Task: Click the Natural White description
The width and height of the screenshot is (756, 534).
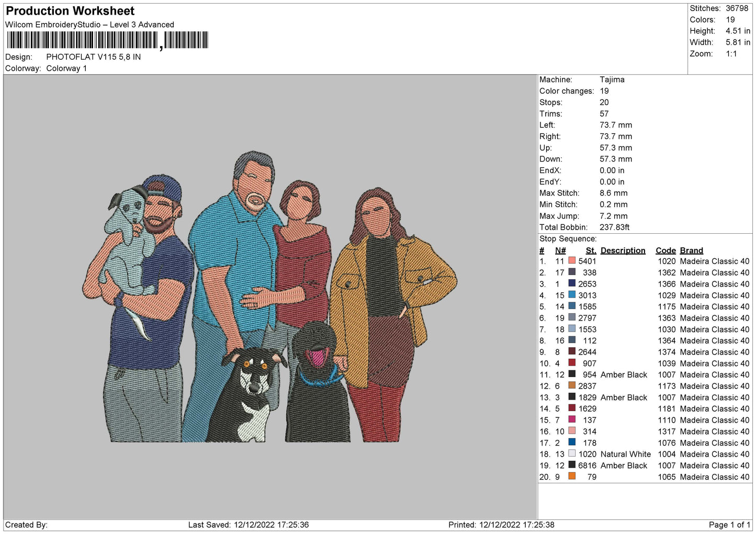Action: click(x=625, y=454)
